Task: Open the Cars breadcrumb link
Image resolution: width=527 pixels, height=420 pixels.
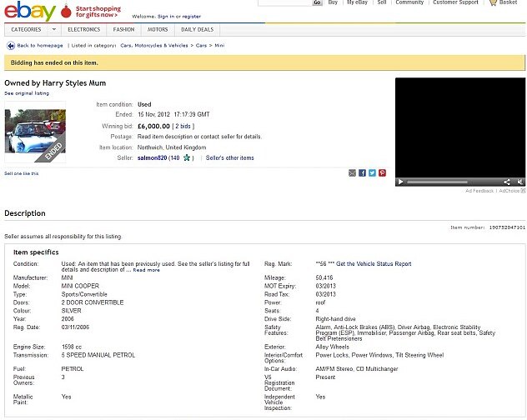Action: [x=201, y=45]
